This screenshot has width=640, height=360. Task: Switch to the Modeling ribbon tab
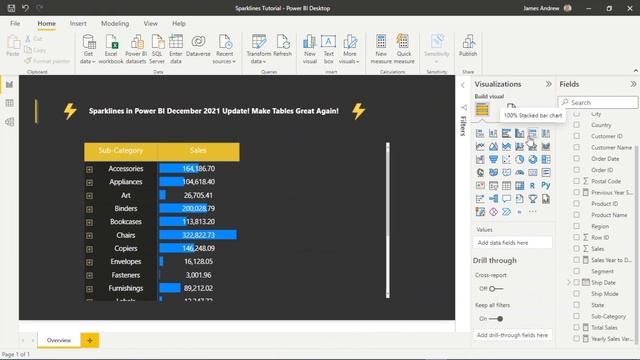(x=115, y=24)
